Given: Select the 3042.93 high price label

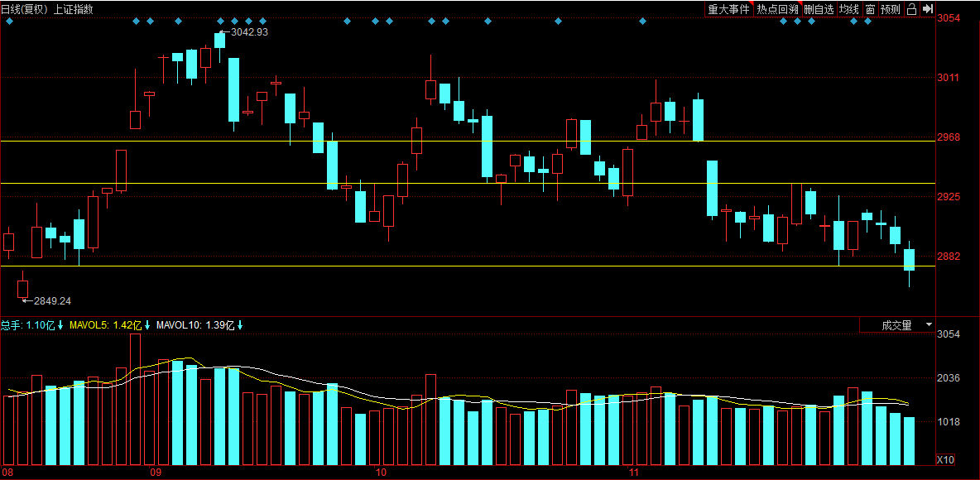Looking at the screenshot, I should (x=249, y=32).
